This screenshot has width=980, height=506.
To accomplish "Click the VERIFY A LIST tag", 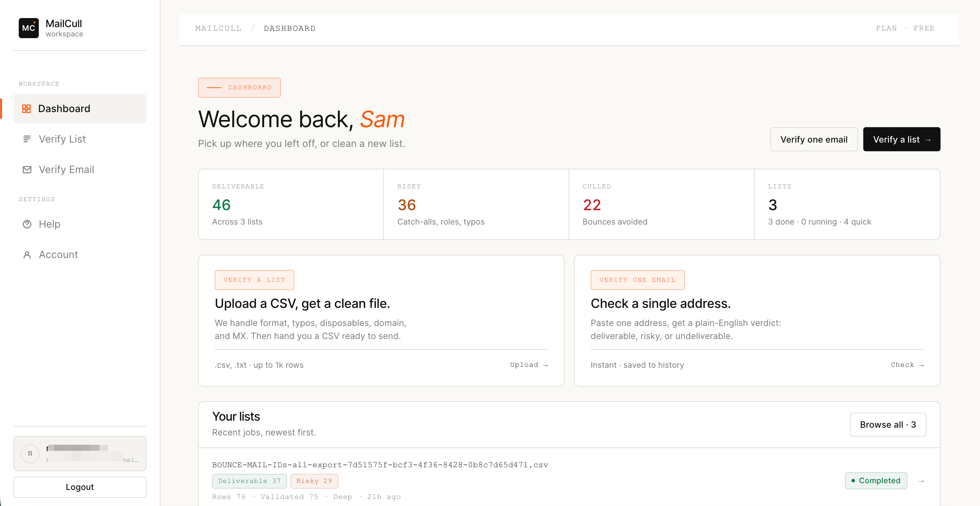I will click(254, 280).
